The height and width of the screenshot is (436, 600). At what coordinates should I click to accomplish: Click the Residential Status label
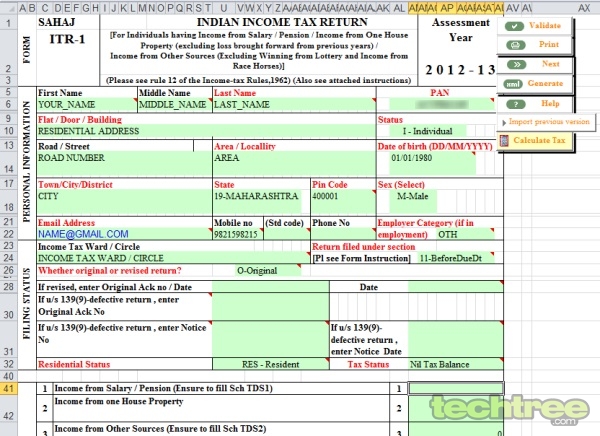pos(74,364)
